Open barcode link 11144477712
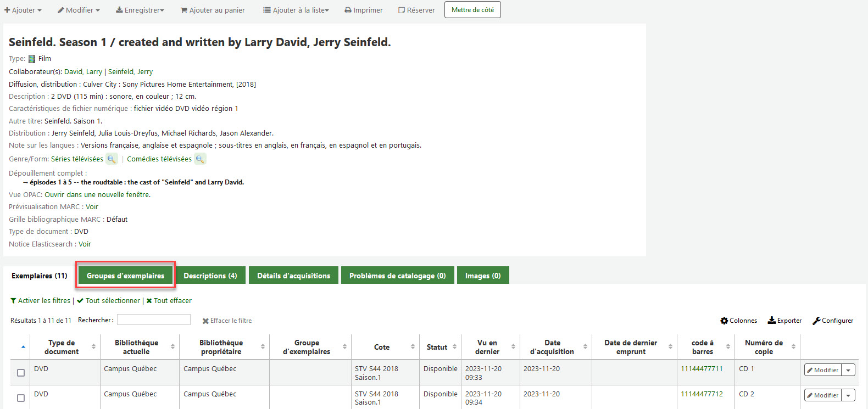The height and width of the screenshot is (409, 868). click(702, 394)
